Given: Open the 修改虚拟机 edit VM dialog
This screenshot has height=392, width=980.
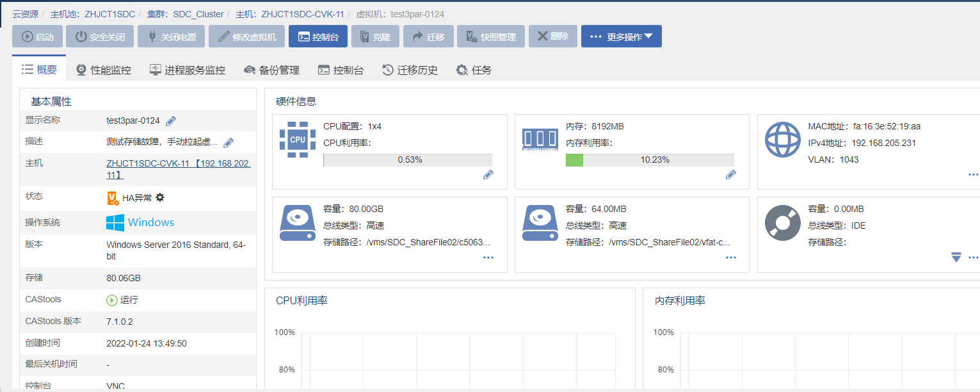Looking at the screenshot, I should pos(246,37).
